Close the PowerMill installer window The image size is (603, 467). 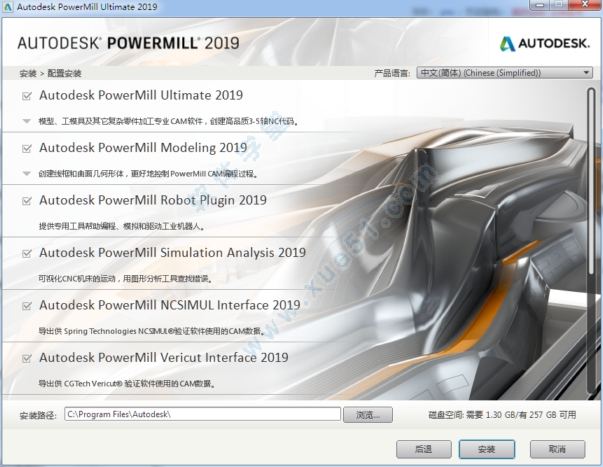(x=585, y=5)
